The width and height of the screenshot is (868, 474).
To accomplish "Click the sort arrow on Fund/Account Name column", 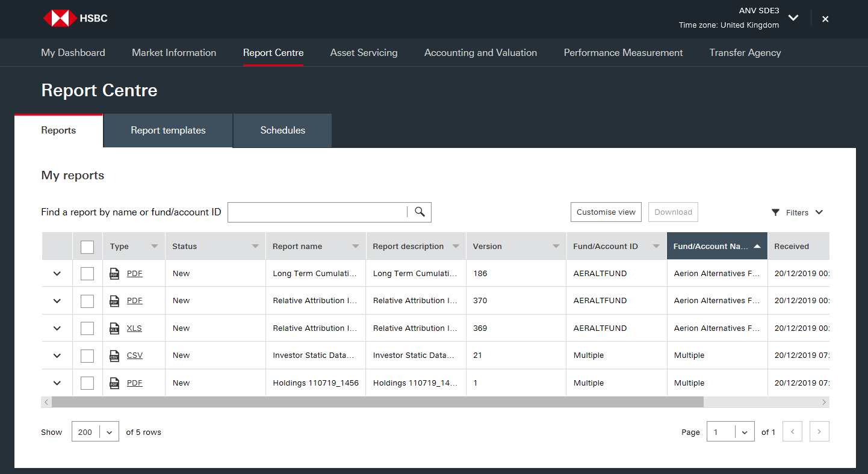I will tap(757, 247).
